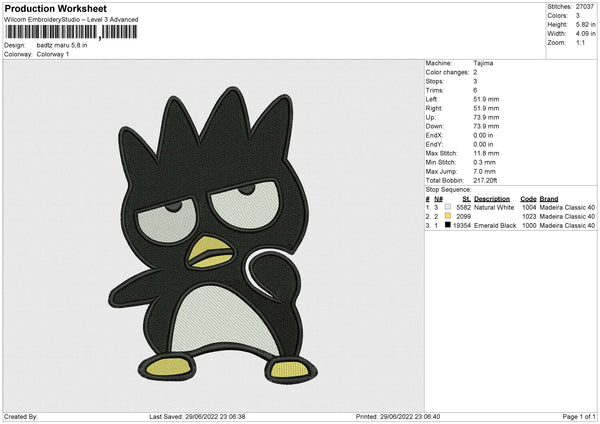Click the Stop Sequence label
Image resolution: width=600 pixels, height=424 pixels.
(448, 190)
